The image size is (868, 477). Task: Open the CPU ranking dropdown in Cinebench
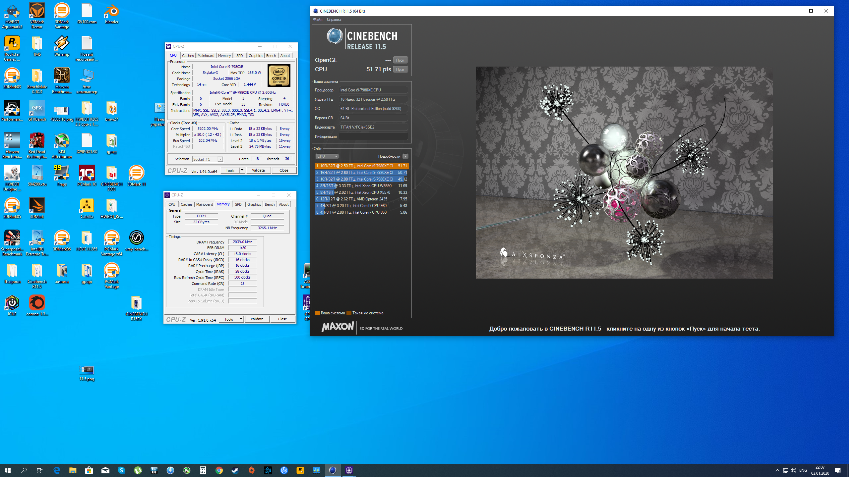pyautogui.click(x=327, y=156)
